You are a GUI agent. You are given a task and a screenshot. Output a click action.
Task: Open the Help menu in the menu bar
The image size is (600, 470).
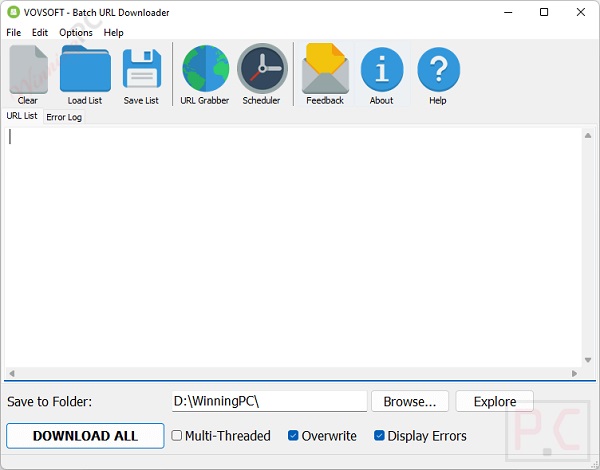point(113,33)
